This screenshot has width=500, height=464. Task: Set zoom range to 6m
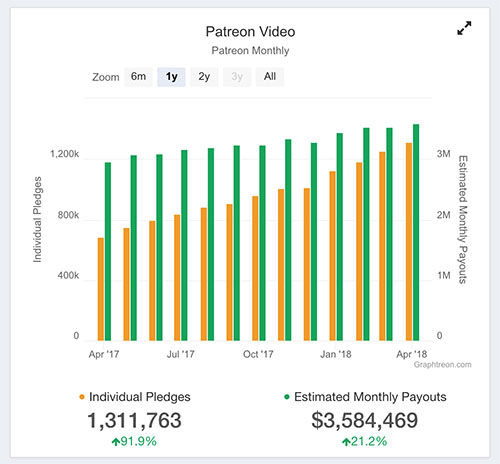click(138, 77)
